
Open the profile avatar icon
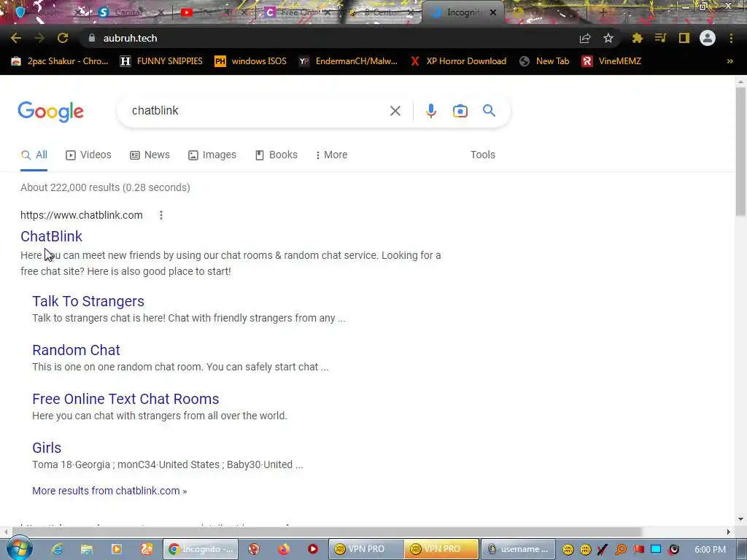point(708,38)
